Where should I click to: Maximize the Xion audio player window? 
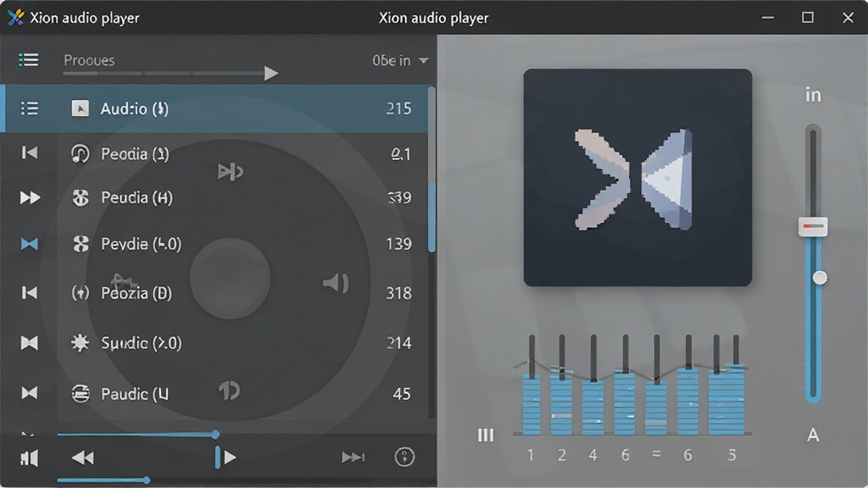coord(808,18)
